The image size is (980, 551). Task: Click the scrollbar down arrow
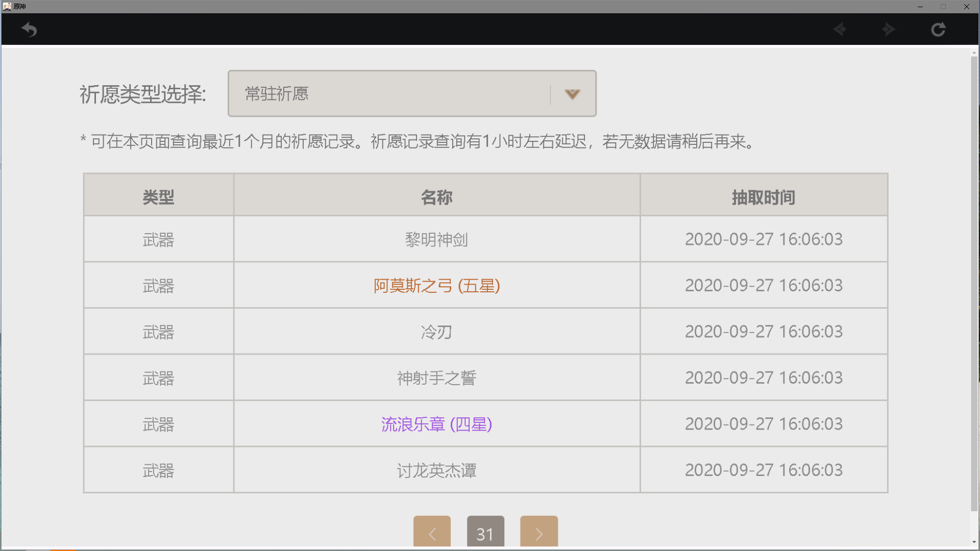(974, 542)
